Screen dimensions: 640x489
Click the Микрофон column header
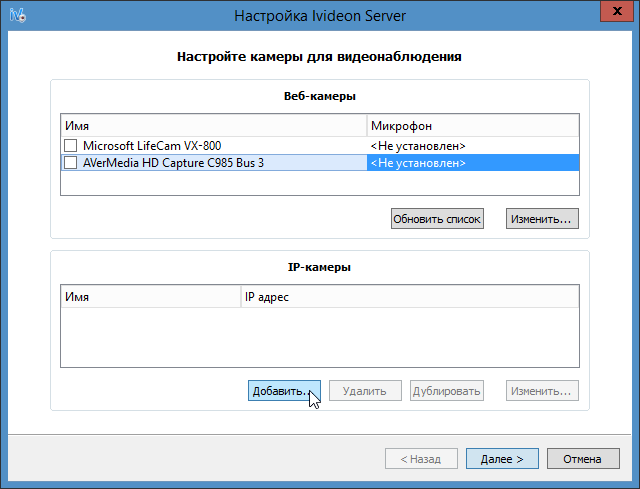pyautogui.click(x=472, y=126)
